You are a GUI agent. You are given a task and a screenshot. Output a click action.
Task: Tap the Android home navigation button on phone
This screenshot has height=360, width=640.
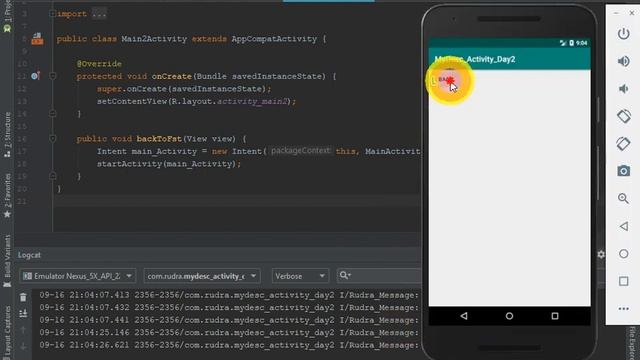pyautogui.click(x=509, y=316)
